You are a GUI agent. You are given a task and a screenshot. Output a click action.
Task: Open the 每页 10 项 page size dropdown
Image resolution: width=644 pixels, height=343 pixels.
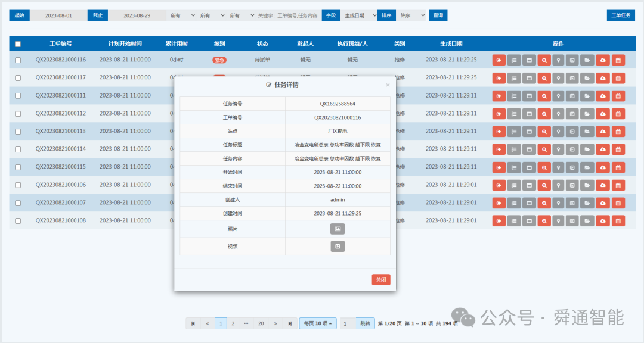317,323
